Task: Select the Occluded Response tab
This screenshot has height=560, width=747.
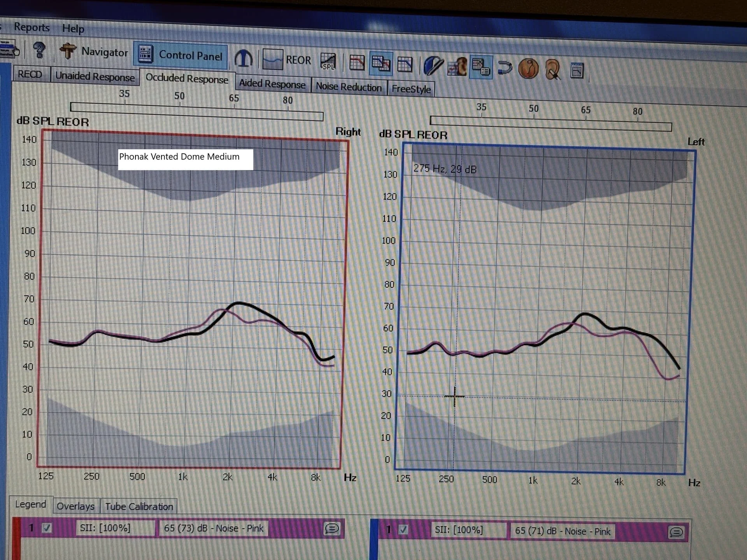Action: click(187, 79)
